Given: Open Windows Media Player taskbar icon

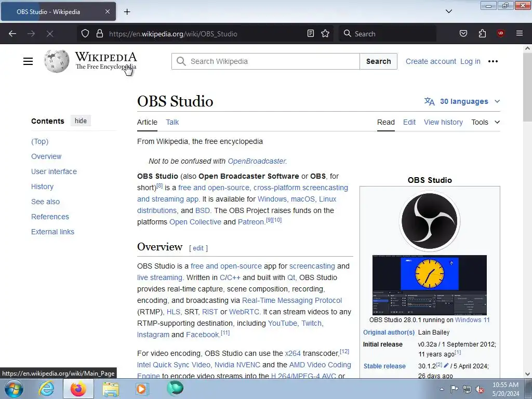Looking at the screenshot, I should (142, 389).
